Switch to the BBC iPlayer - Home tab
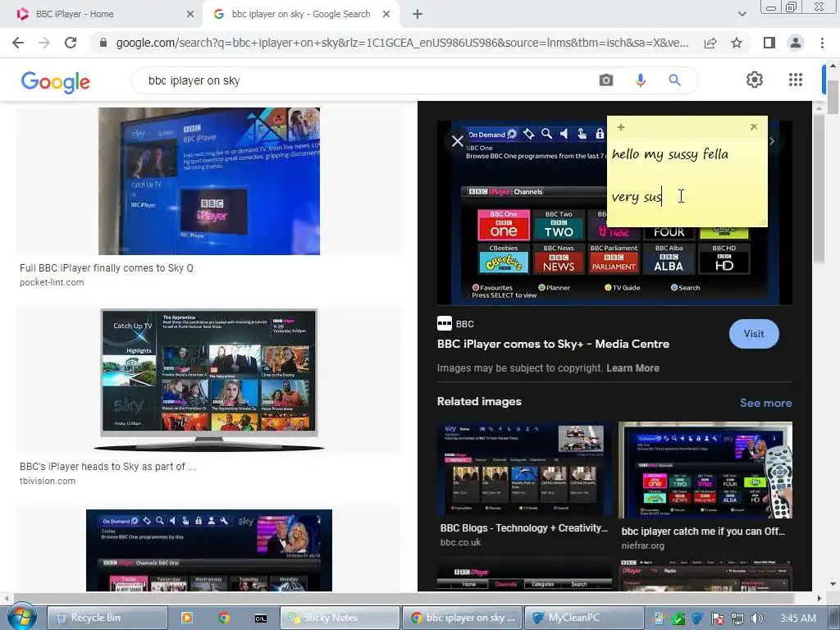Image resolution: width=840 pixels, height=630 pixels. [x=101, y=14]
